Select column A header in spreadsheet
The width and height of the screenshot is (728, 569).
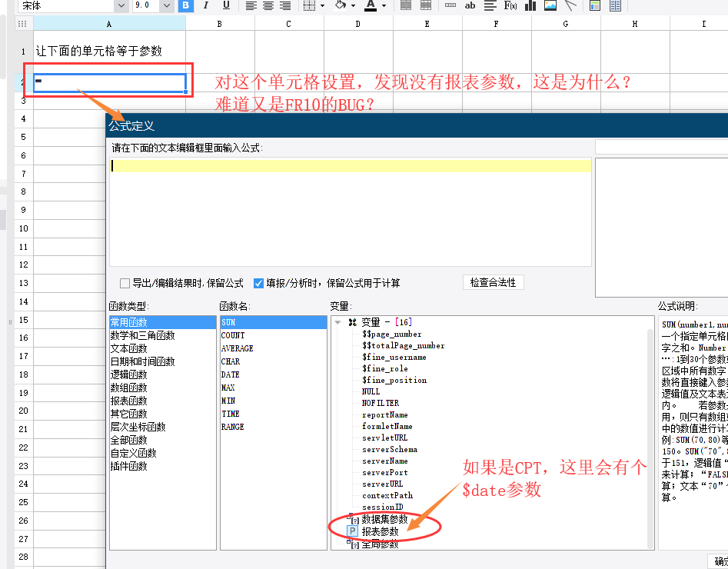(x=109, y=24)
